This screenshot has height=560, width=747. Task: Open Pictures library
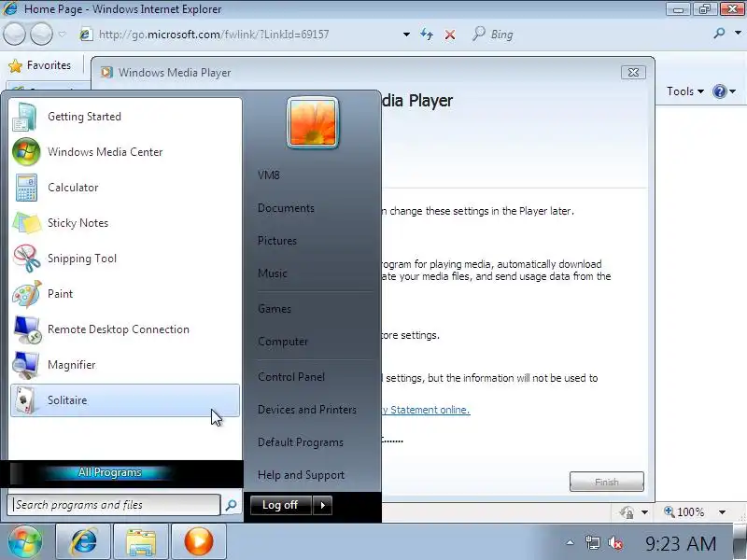(277, 241)
